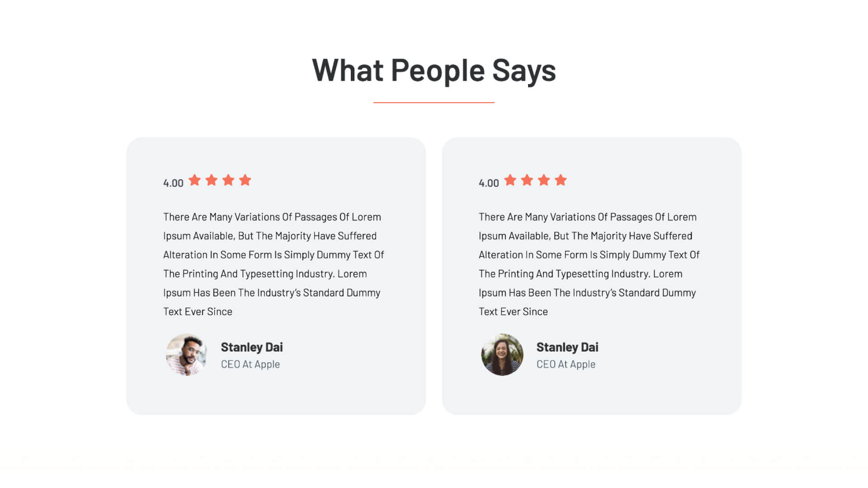This screenshot has width=868, height=488.
Task: Click the What People Says heading
Action: (x=434, y=70)
